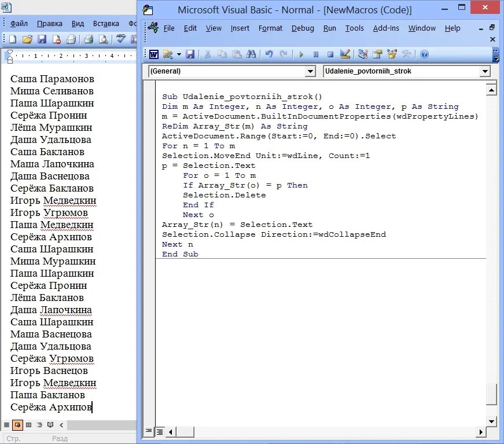The width and height of the screenshot is (504, 444).
Task: Click the Redo arrow icon in VBA toolbar
Action: 283,54
